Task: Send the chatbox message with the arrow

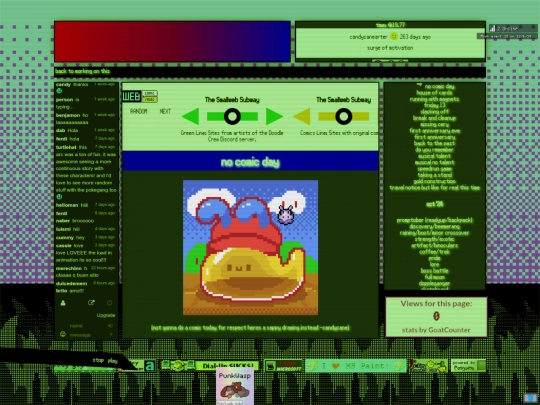Action: point(111,334)
